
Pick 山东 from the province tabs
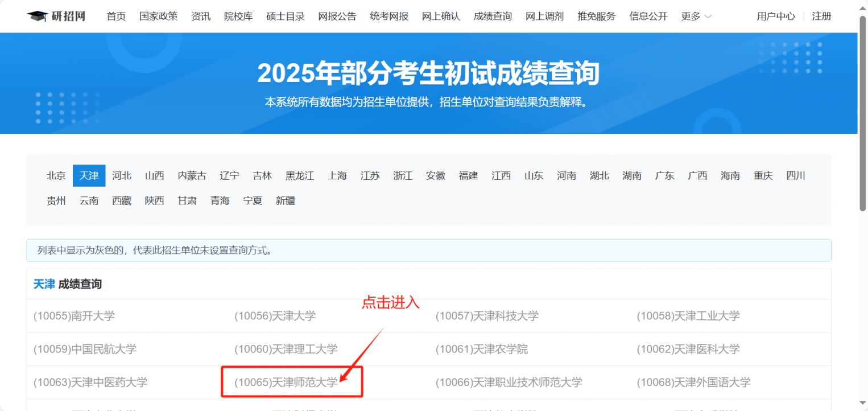click(x=534, y=176)
